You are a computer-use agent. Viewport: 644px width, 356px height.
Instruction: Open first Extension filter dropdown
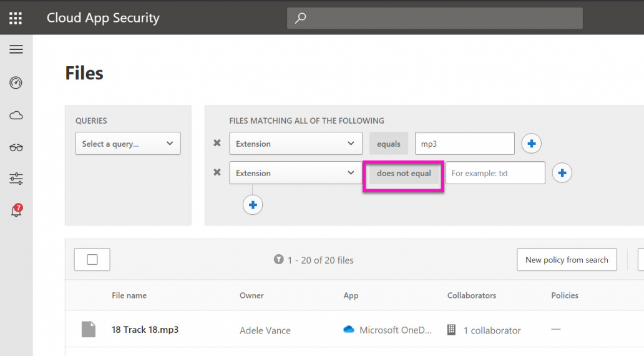[296, 144]
